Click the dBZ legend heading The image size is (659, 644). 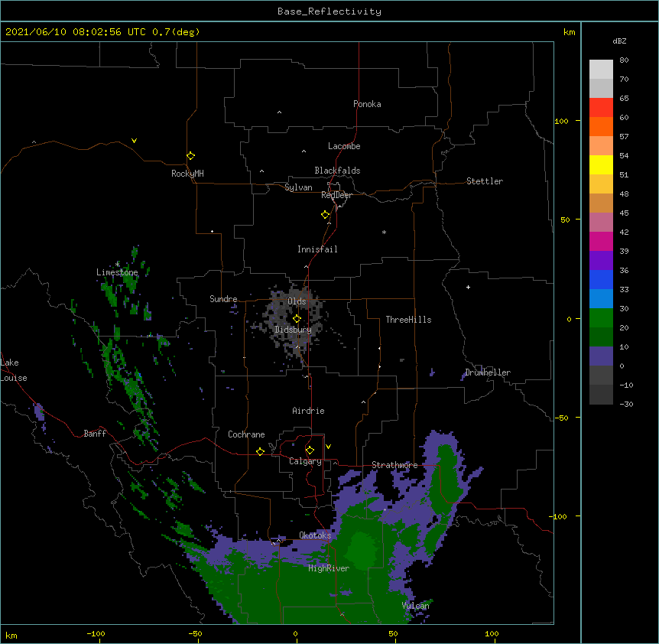click(x=619, y=41)
